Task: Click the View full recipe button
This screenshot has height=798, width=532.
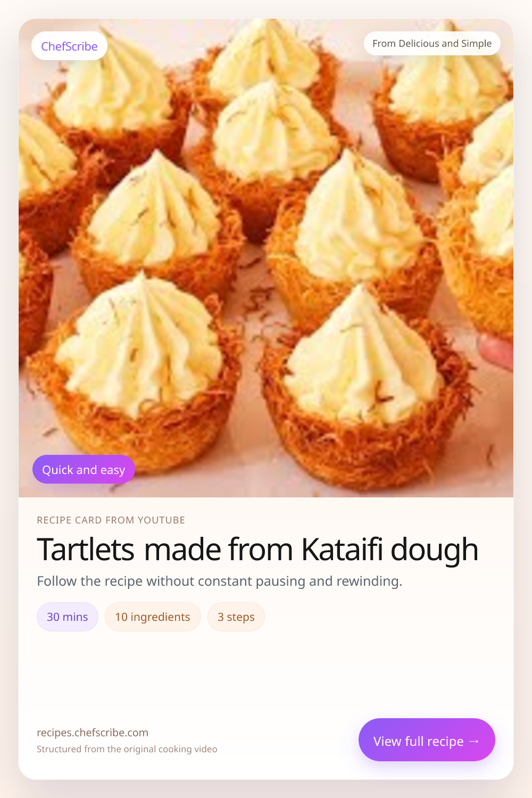Action: click(x=427, y=739)
